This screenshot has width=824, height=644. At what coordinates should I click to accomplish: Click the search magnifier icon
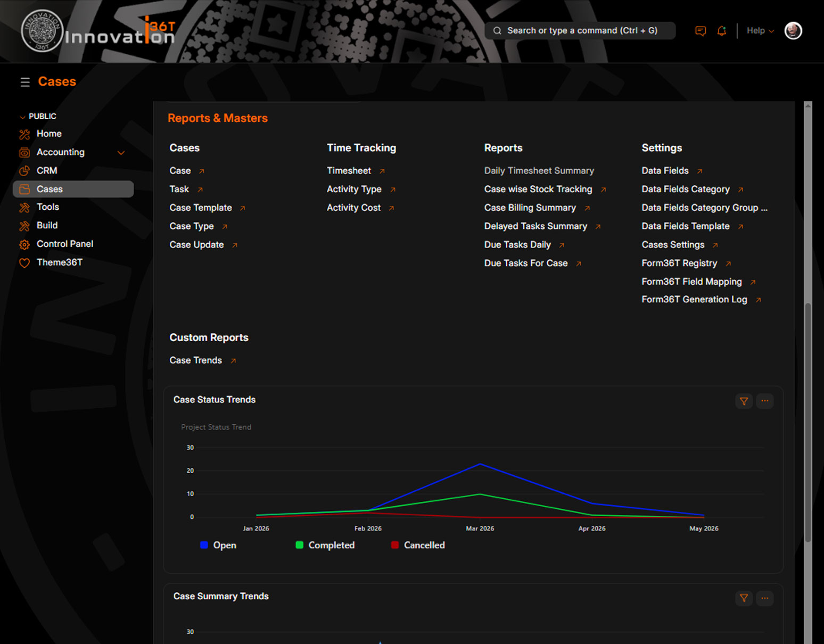[497, 31]
